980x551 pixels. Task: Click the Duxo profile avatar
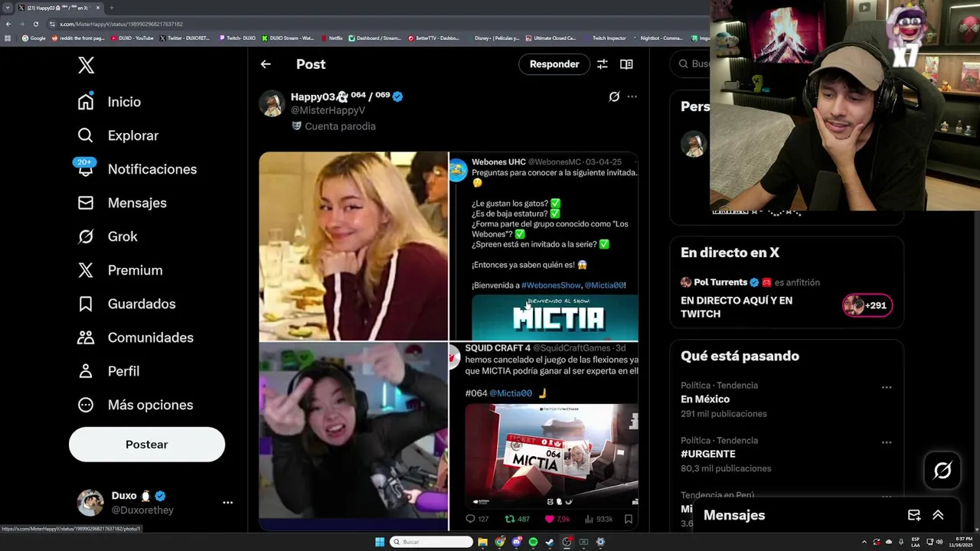point(90,503)
